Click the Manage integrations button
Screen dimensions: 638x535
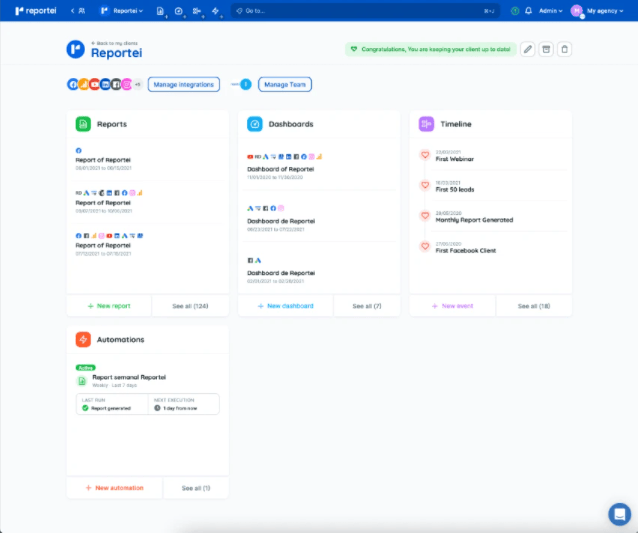click(184, 85)
